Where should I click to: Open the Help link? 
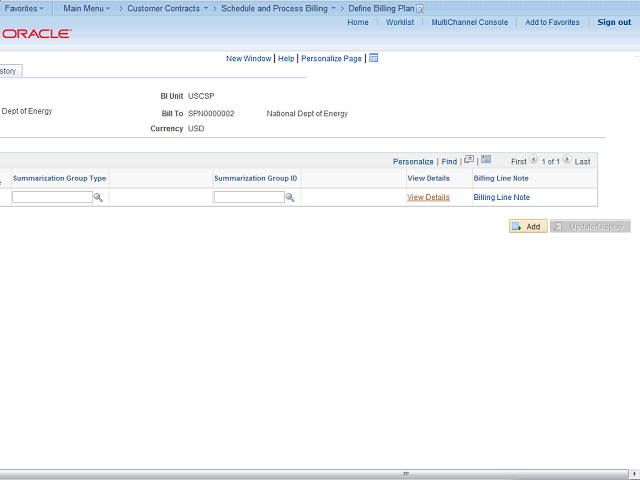pyautogui.click(x=286, y=58)
